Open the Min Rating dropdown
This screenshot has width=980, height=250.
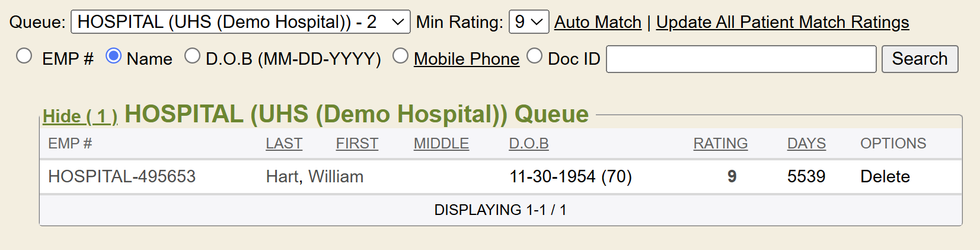click(528, 22)
